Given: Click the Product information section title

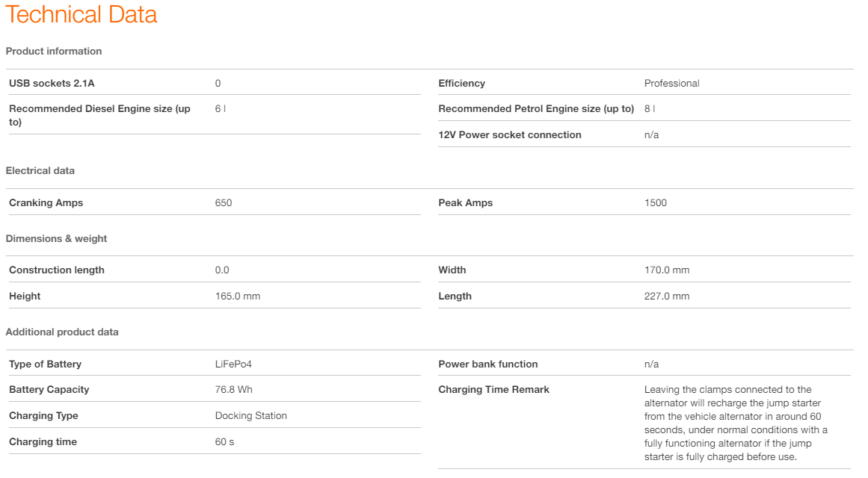Looking at the screenshot, I should pyautogui.click(x=54, y=52).
